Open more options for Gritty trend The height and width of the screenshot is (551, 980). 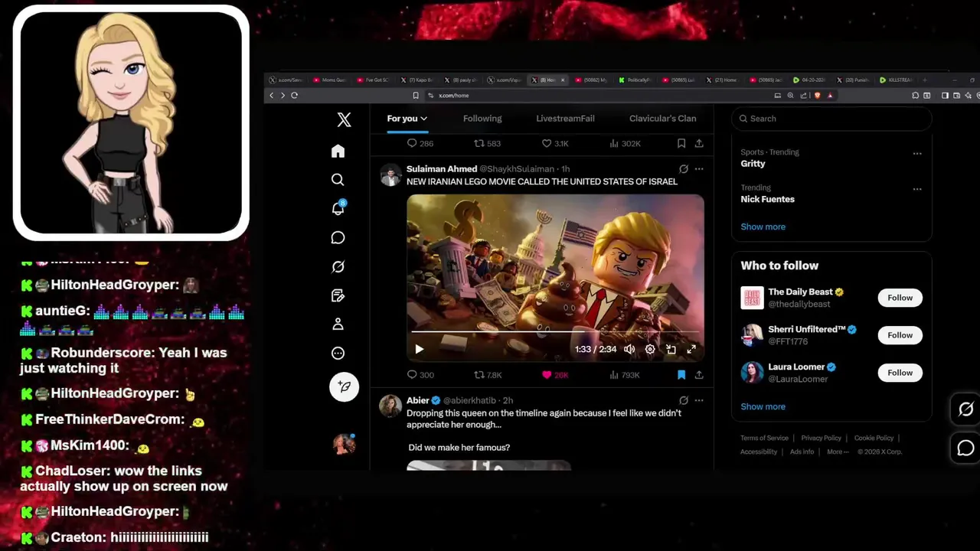tap(917, 153)
